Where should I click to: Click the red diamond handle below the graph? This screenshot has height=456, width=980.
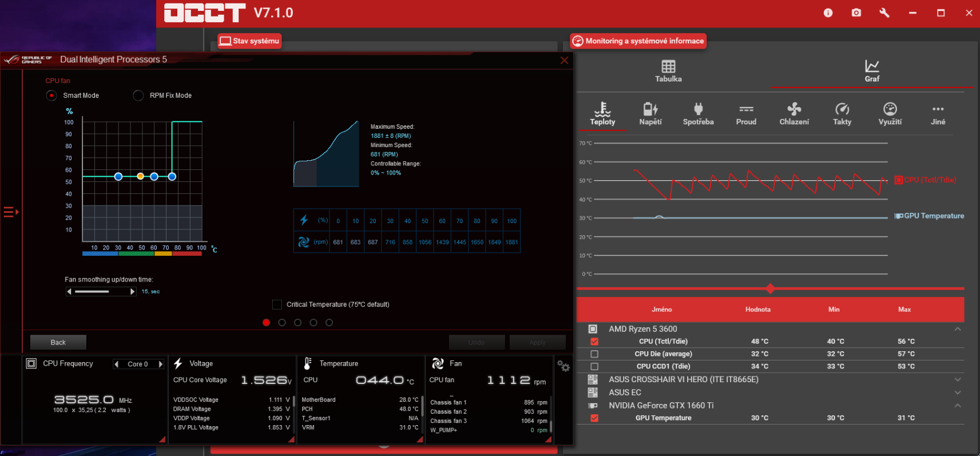click(x=770, y=288)
